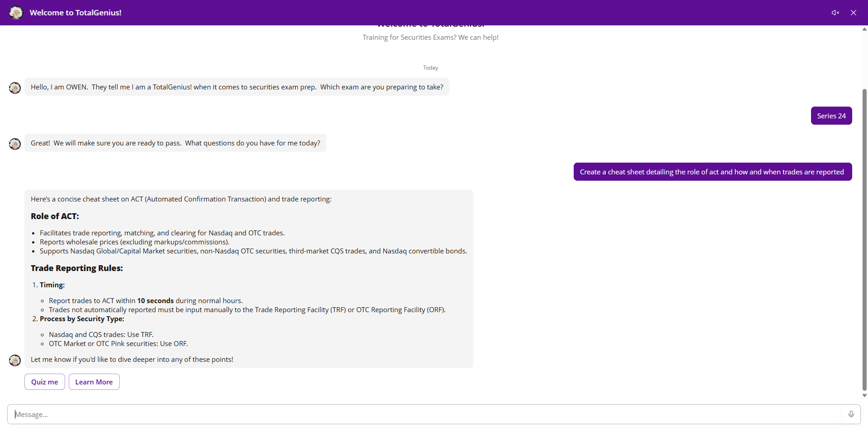Click the scrollbar up arrow
868x440 pixels.
click(x=864, y=29)
